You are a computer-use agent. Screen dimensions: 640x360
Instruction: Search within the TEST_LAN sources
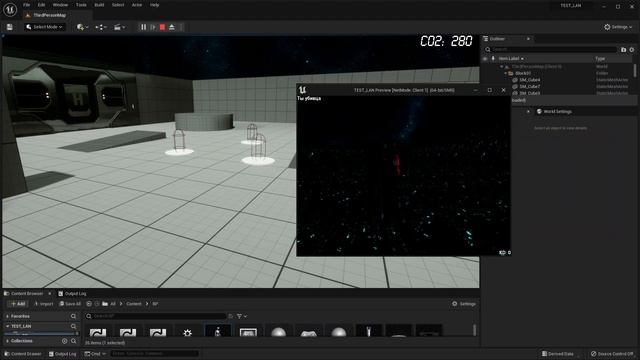point(73,327)
